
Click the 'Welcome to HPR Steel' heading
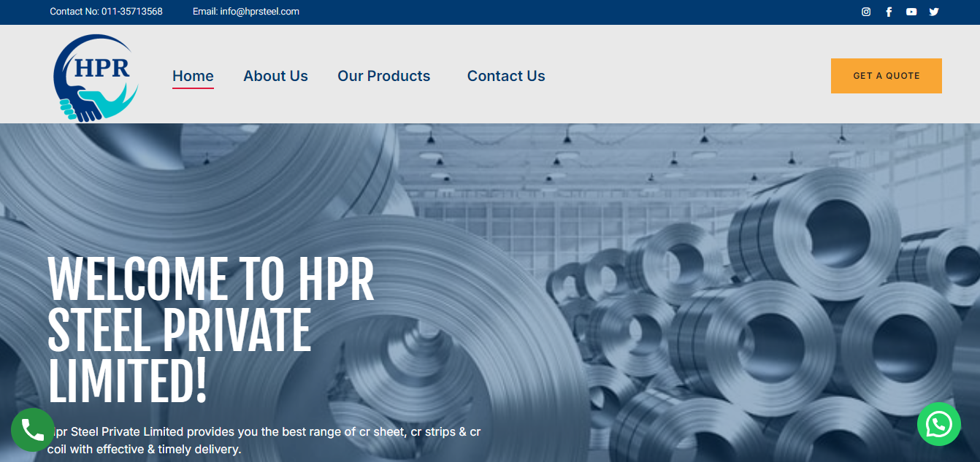pos(210,330)
